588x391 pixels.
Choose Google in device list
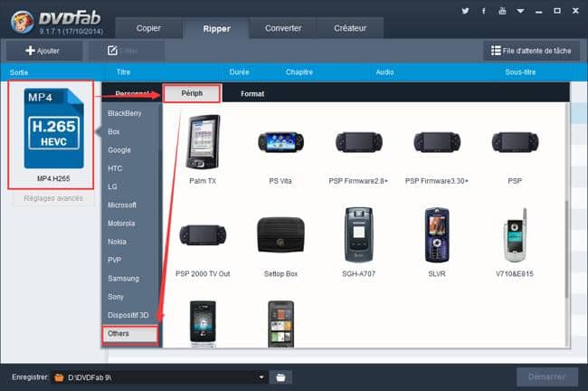tap(119, 149)
